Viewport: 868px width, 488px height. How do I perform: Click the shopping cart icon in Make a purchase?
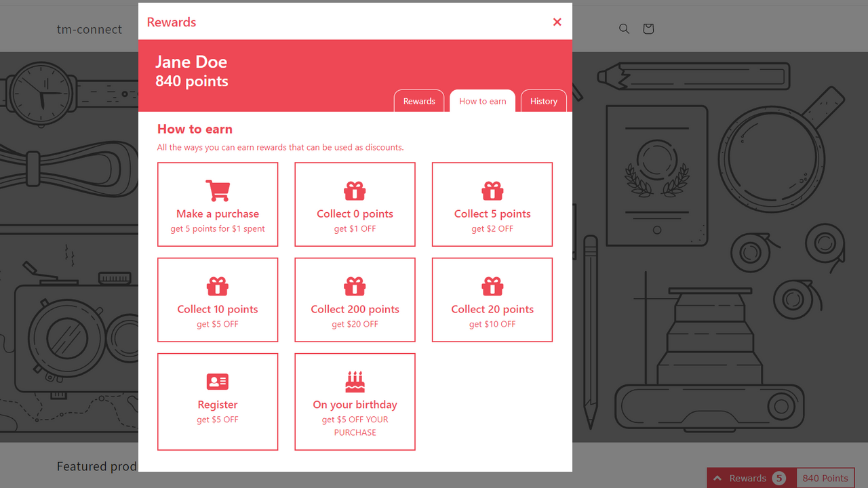pyautogui.click(x=218, y=190)
